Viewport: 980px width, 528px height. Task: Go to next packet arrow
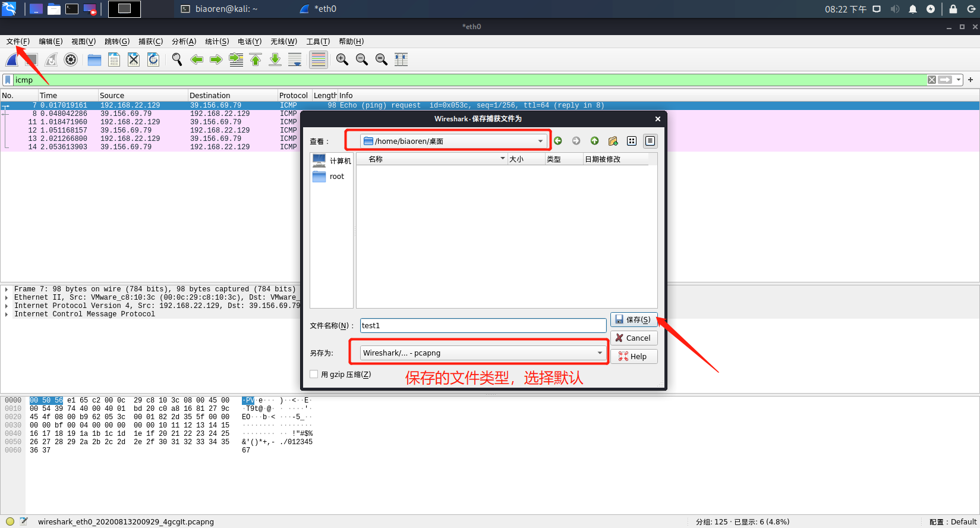pyautogui.click(x=216, y=59)
